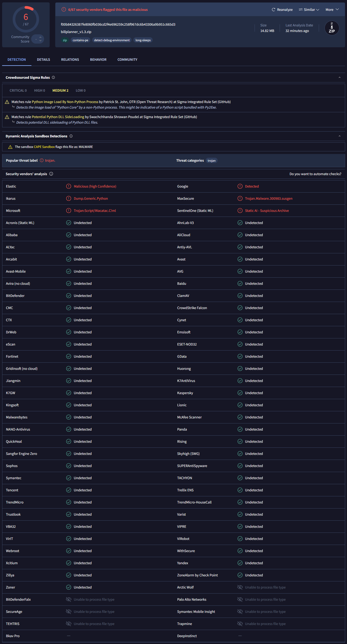Click 'Do you want to automate checks?' link
Viewport: 347px width, 644px height.
click(x=315, y=174)
